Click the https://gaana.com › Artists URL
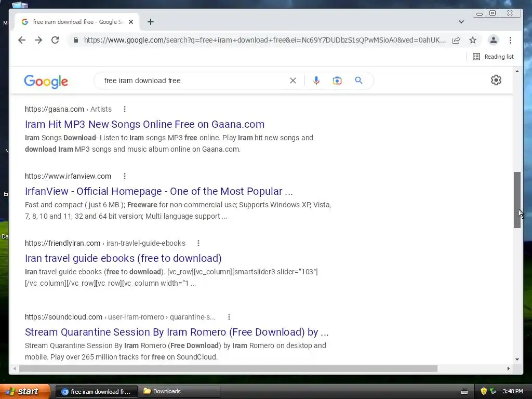The image size is (532, 399). pos(68,109)
